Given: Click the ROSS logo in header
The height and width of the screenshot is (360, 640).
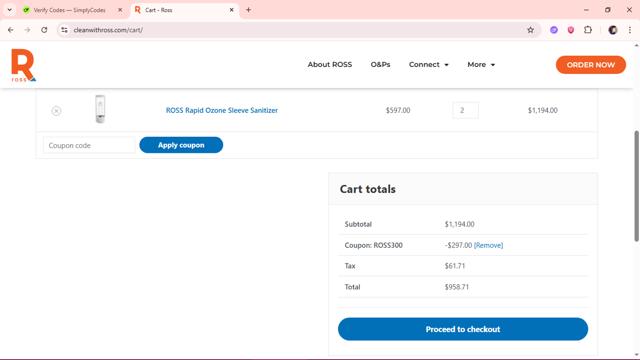Looking at the screenshot, I should click(23, 65).
